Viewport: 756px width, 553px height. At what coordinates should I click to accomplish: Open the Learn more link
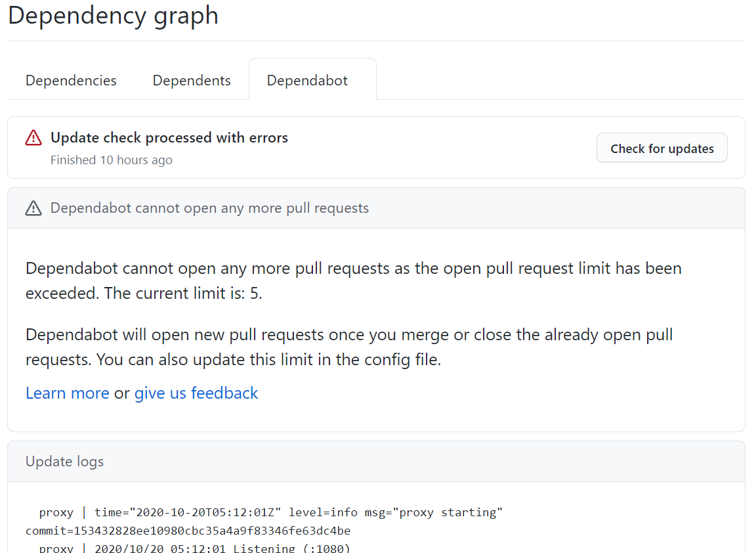tap(68, 393)
